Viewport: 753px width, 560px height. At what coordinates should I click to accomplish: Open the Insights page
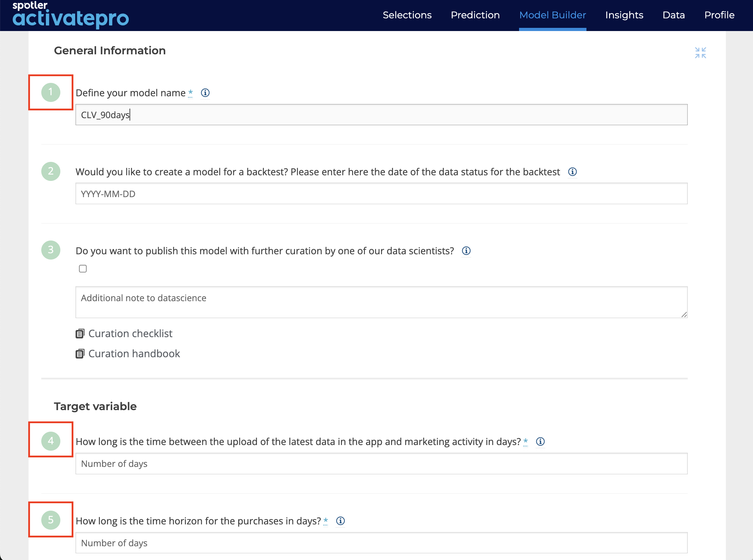coord(624,15)
